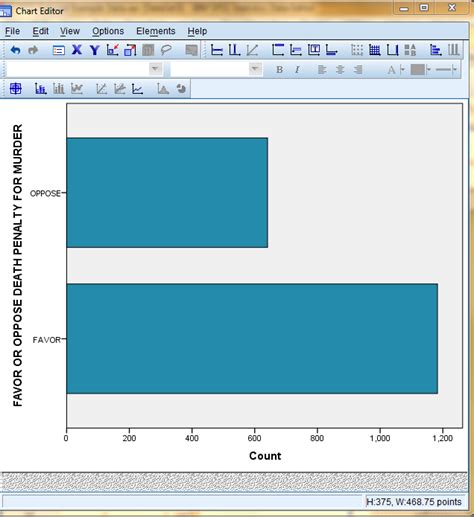
Task: Toggle bold text formatting
Action: click(279, 70)
